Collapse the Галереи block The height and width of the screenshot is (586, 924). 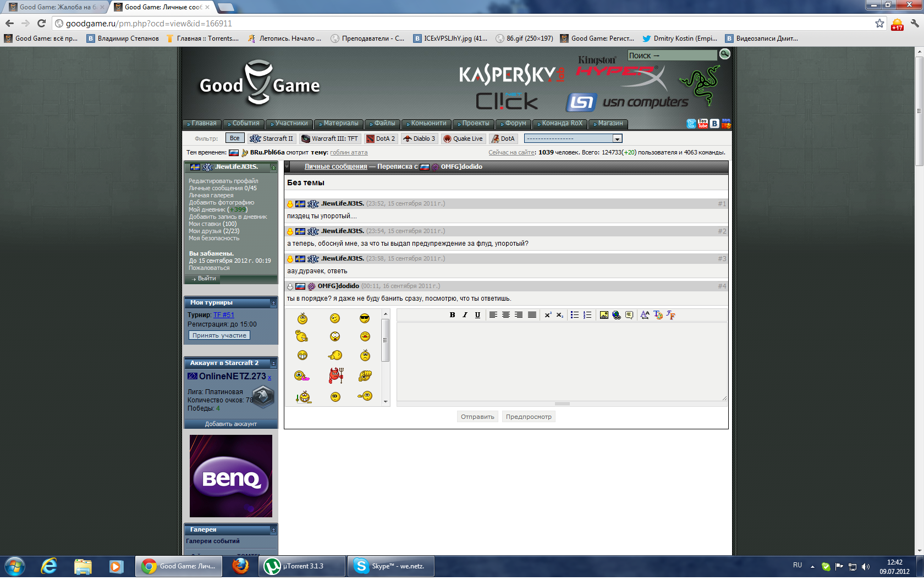273,530
